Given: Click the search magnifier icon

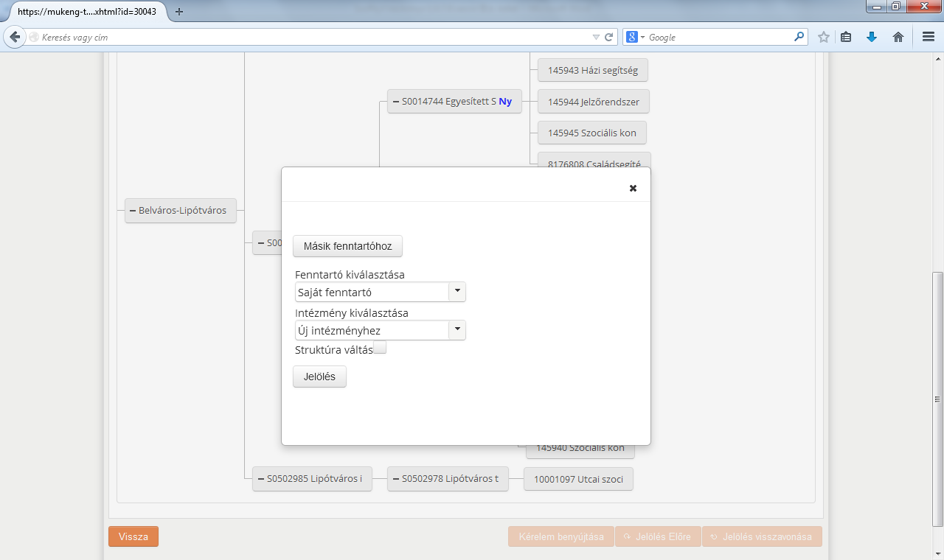Looking at the screenshot, I should coord(799,37).
